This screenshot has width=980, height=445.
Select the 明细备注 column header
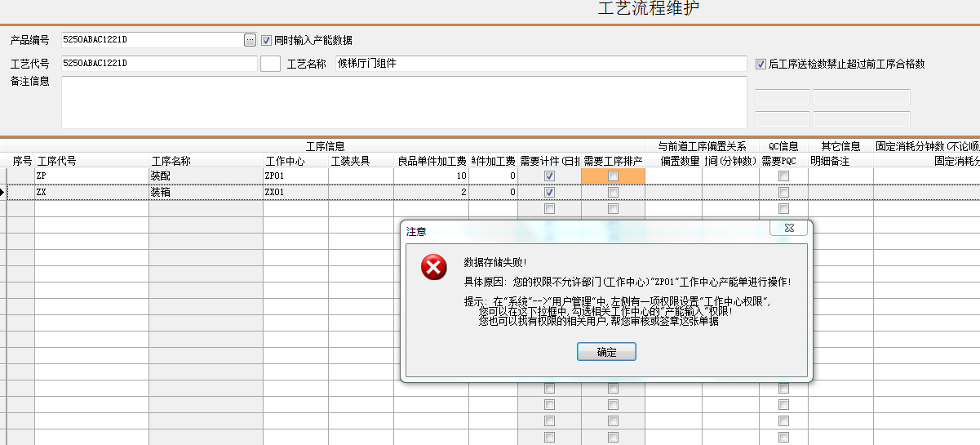tap(840, 161)
